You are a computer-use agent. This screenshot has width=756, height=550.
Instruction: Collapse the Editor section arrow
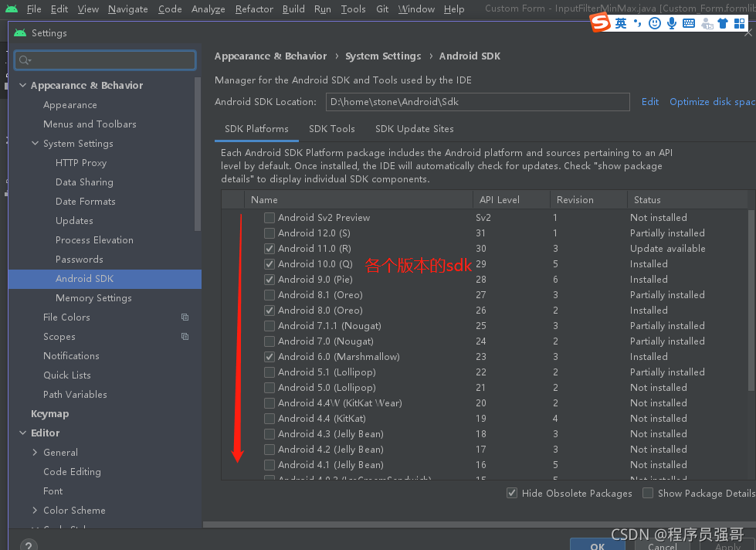pyautogui.click(x=22, y=433)
